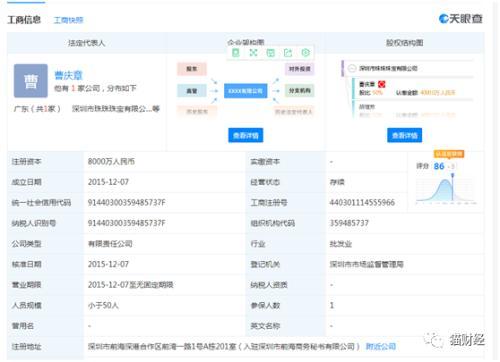Open the 工商快照 tab link

pyautogui.click(x=68, y=20)
